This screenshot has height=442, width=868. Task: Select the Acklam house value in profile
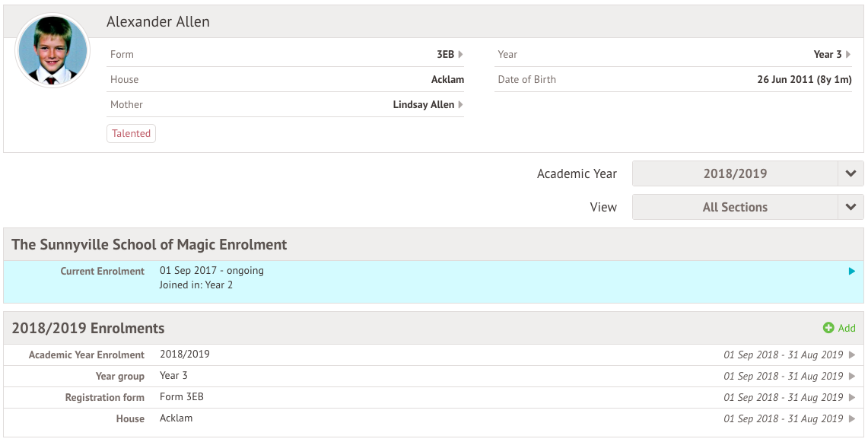pyautogui.click(x=447, y=80)
